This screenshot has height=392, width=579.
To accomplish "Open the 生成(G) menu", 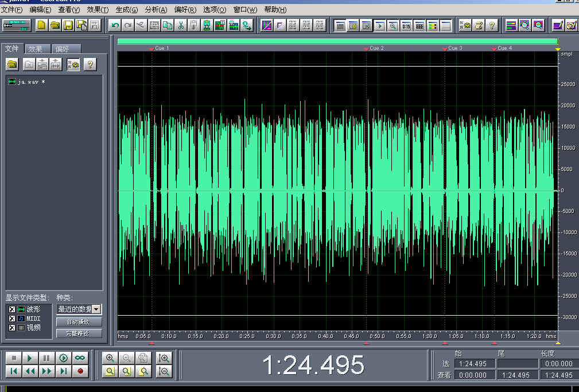I will click(x=127, y=10).
